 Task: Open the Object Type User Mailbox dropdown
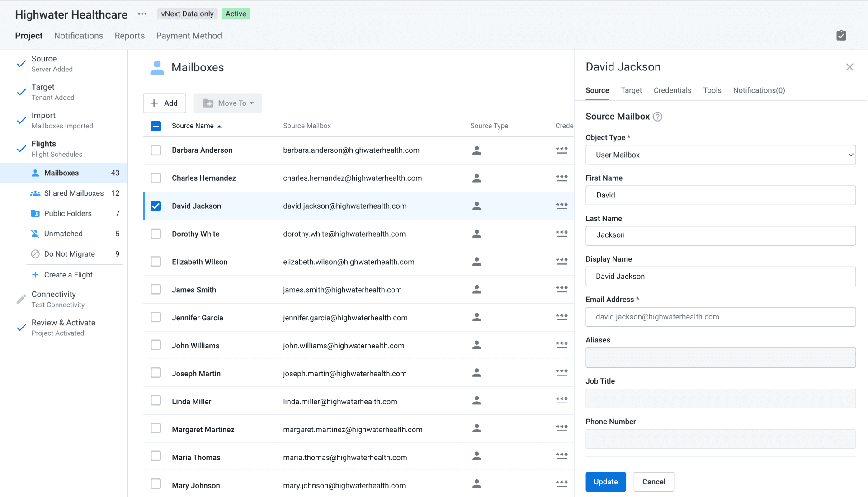[x=720, y=155]
